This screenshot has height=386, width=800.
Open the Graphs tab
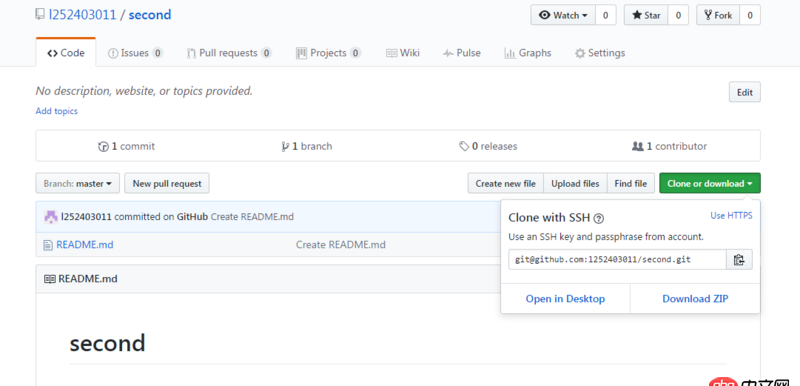528,53
